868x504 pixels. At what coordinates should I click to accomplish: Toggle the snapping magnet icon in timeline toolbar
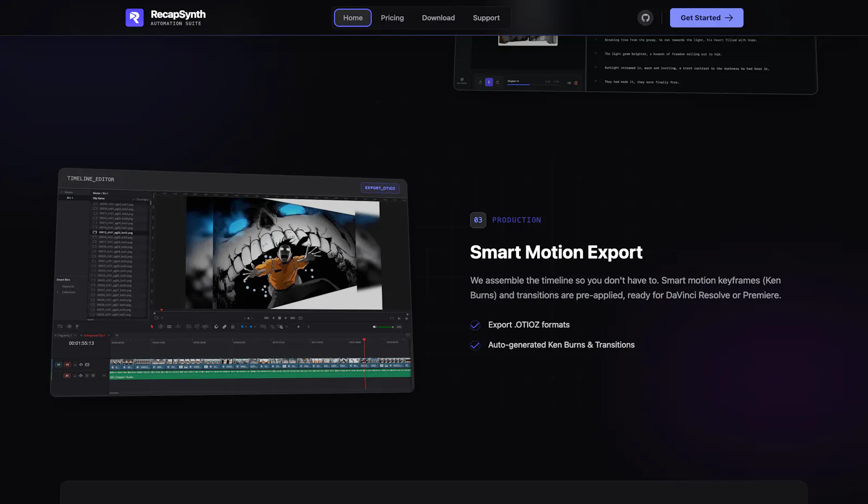click(x=216, y=327)
